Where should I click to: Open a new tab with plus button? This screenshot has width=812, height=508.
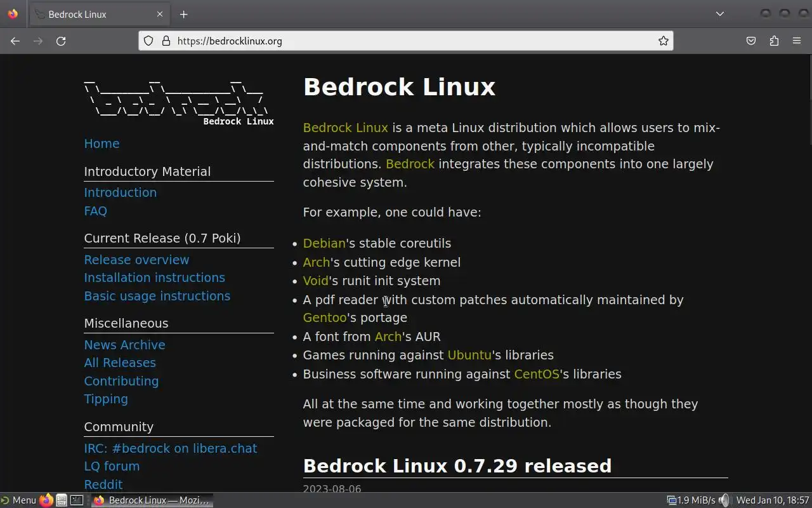(183, 14)
